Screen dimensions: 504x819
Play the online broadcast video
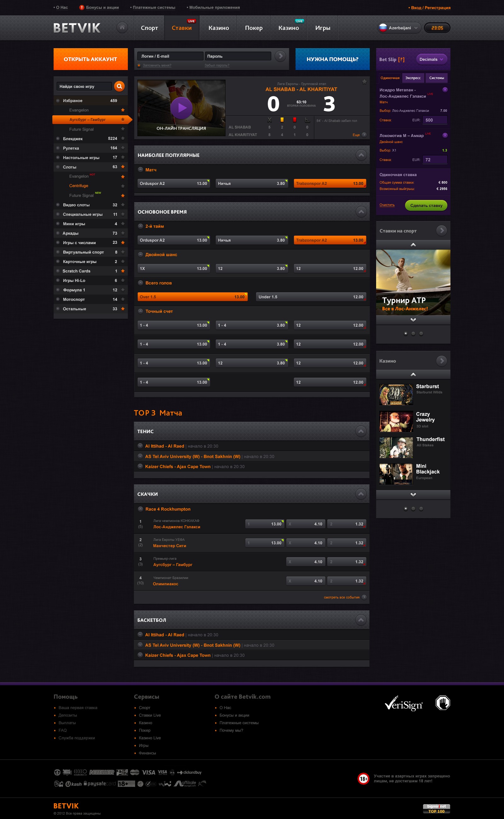coord(181,108)
